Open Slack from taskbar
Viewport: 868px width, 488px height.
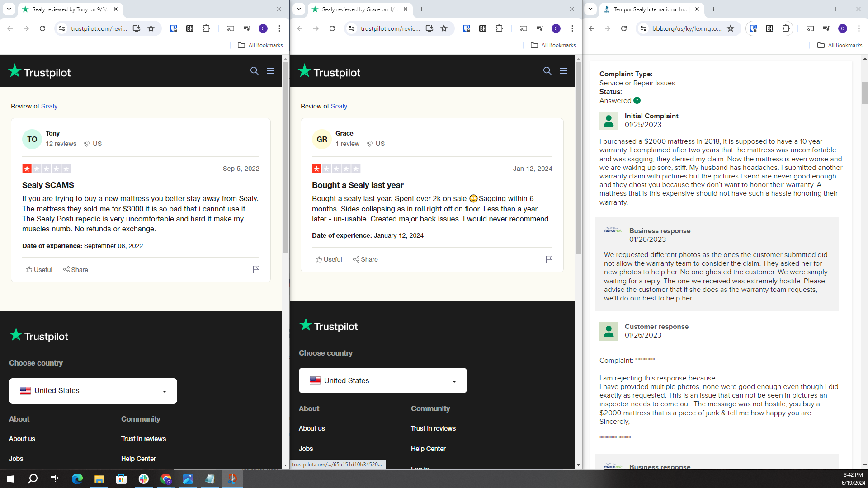(144, 479)
